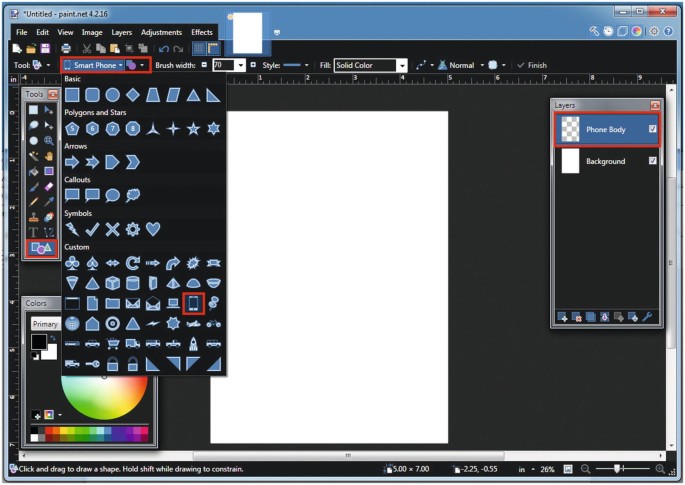
Task: Click the Finish button
Action: pyautogui.click(x=532, y=65)
